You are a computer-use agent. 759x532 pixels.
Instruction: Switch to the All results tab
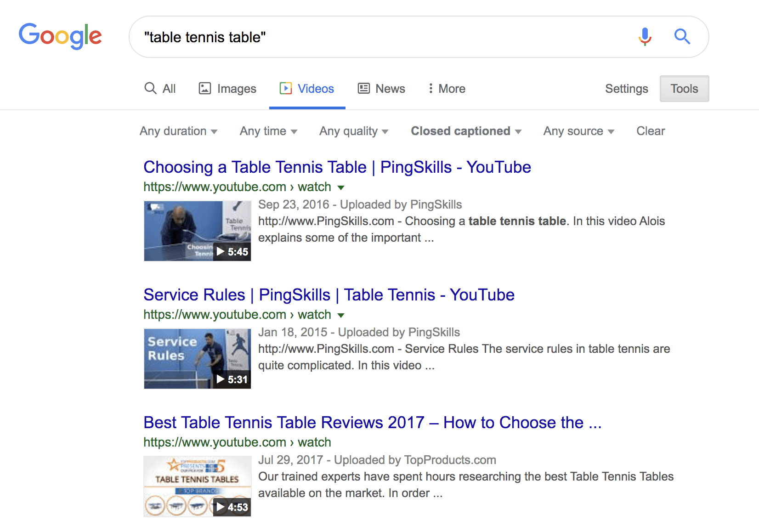click(x=160, y=89)
